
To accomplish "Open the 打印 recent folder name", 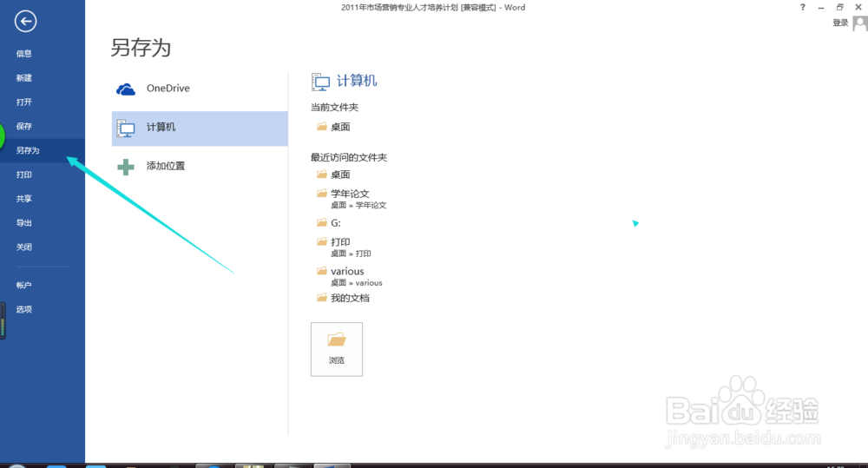I will pyautogui.click(x=340, y=242).
